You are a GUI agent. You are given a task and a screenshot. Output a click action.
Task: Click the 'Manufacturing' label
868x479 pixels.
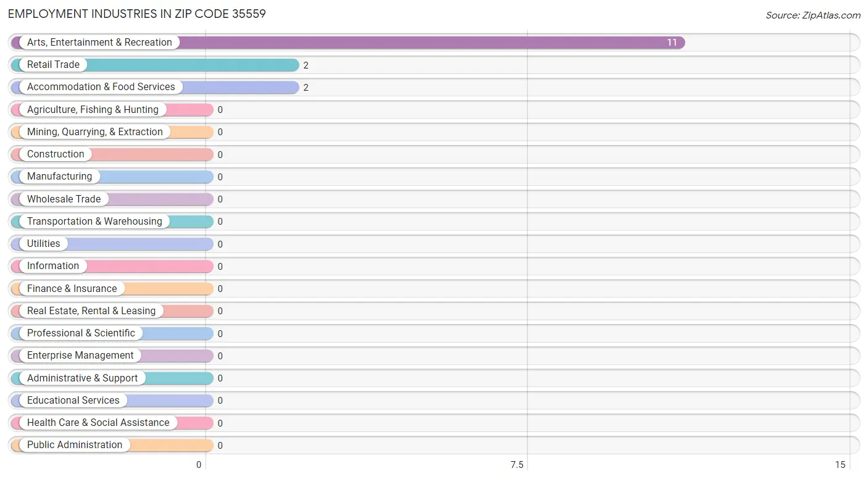tap(59, 177)
